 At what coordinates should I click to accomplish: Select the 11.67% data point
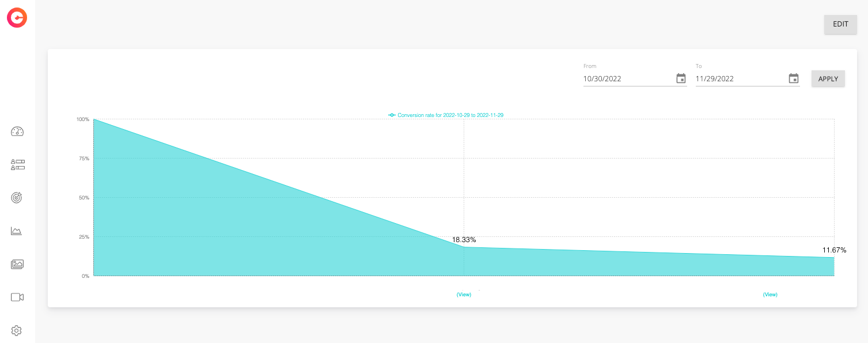834,258
